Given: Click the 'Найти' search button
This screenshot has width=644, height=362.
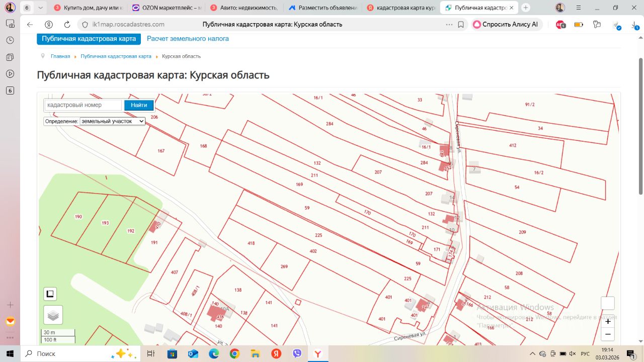Looking at the screenshot, I should pos(139,105).
